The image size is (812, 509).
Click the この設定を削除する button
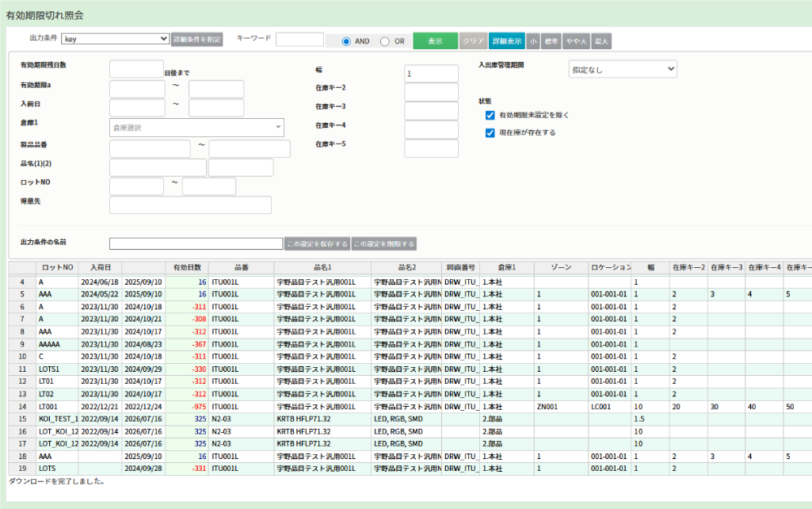click(384, 244)
